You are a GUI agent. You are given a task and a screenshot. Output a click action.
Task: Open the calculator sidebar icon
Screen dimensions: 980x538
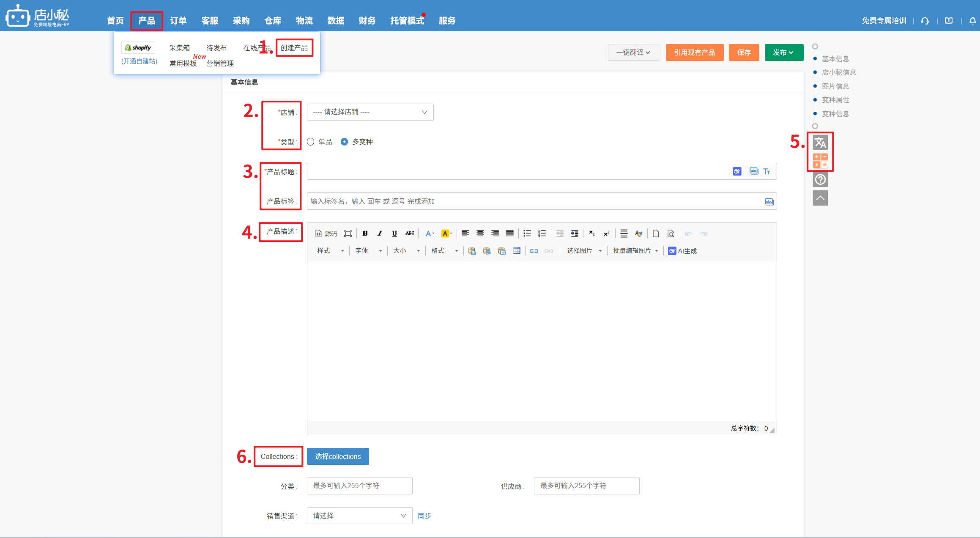820,161
